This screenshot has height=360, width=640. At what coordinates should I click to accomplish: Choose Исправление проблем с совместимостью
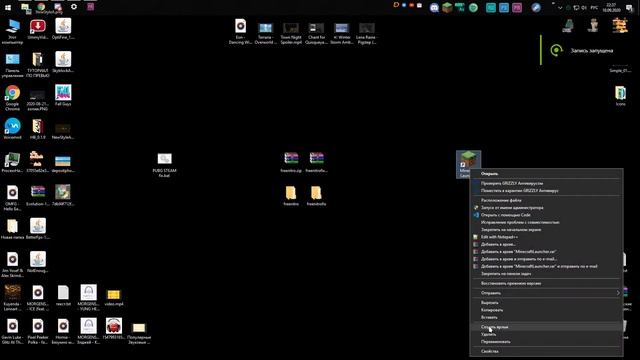pyautogui.click(x=547, y=222)
